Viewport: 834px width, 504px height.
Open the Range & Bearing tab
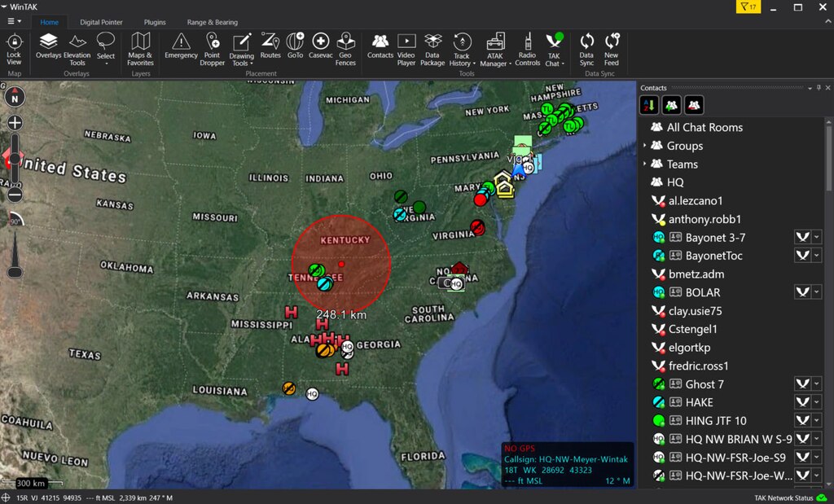pyautogui.click(x=213, y=22)
